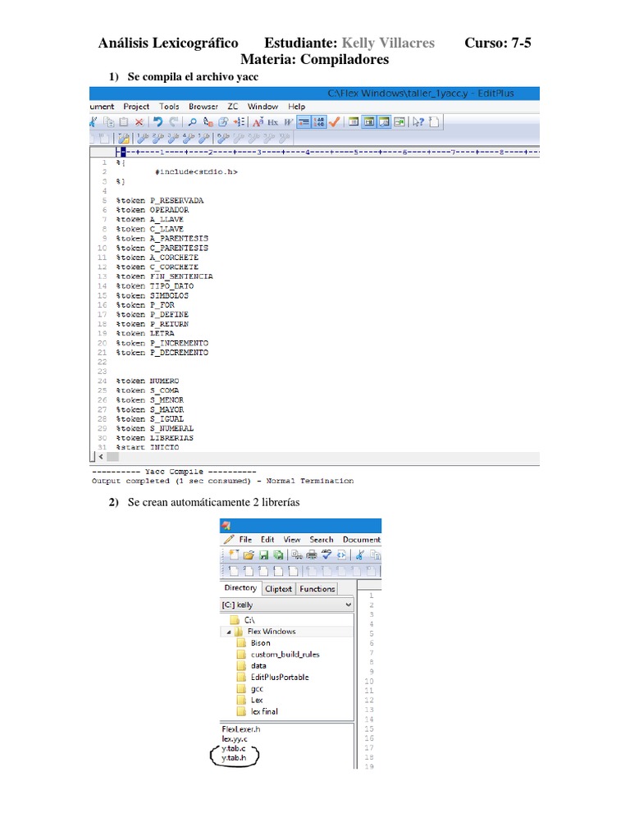Screen dimensions: 630x840
Task: Open the Help menu
Action: pyautogui.click(x=296, y=107)
